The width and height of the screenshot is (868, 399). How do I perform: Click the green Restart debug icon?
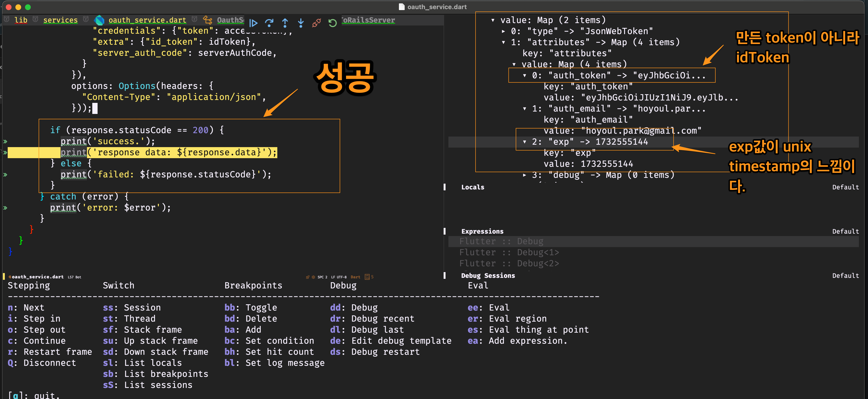(333, 23)
